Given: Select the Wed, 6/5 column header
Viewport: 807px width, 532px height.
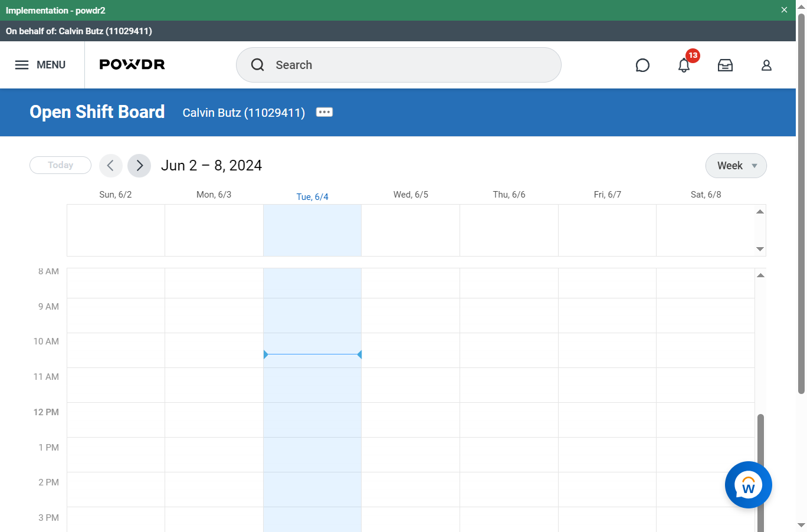Looking at the screenshot, I should (411, 195).
